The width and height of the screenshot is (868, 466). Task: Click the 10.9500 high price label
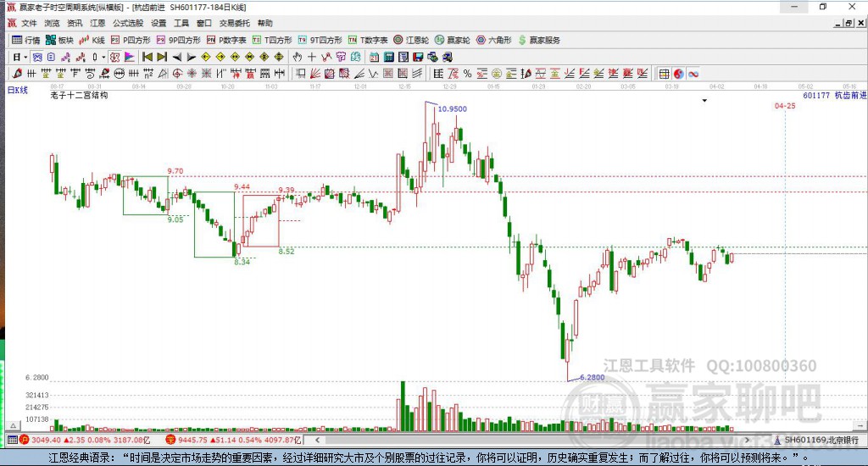point(453,109)
